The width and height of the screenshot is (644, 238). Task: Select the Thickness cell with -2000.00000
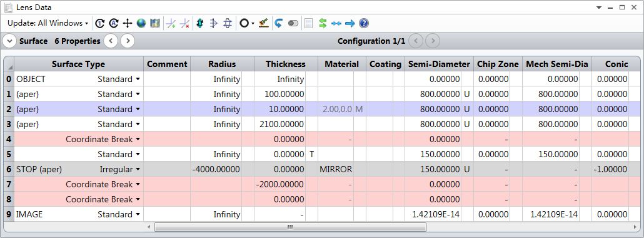coord(279,184)
